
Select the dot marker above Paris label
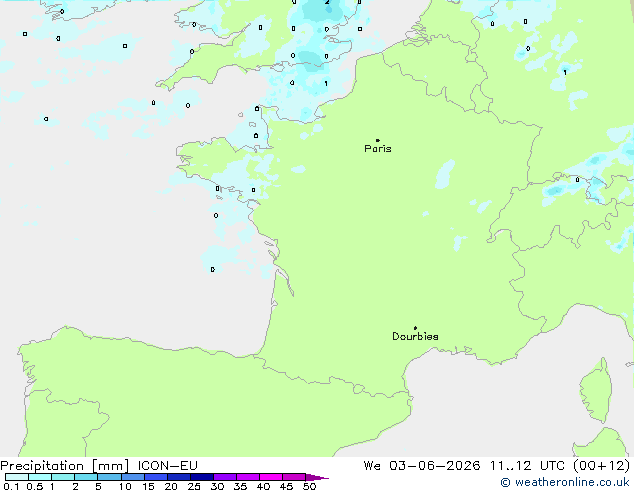coord(378,140)
